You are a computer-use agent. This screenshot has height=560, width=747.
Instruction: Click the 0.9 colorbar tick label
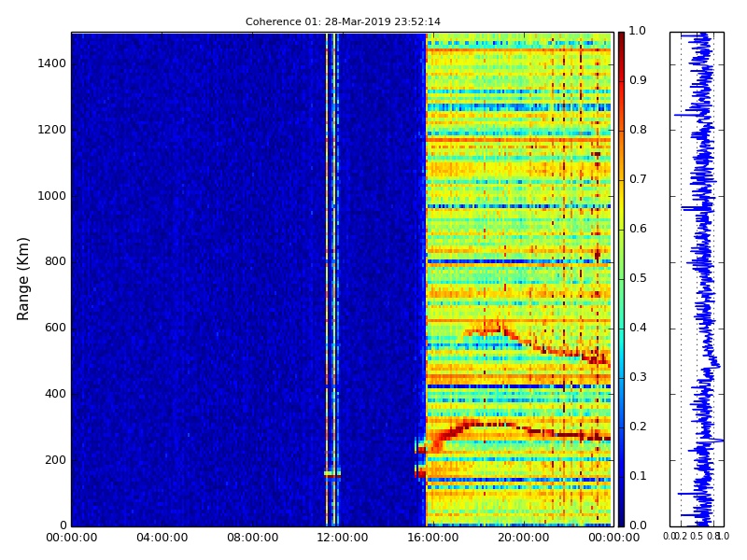[x=638, y=80]
